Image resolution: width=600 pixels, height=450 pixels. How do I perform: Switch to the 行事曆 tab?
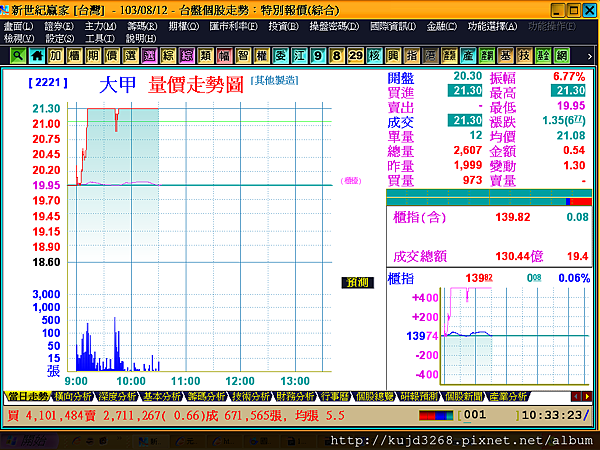click(334, 396)
